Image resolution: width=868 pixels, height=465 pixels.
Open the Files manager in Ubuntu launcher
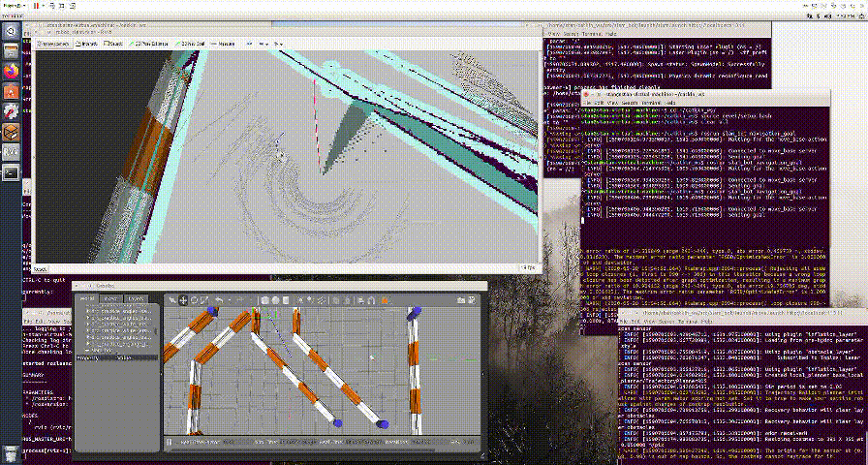pyautogui.click(x=11, y=51)
